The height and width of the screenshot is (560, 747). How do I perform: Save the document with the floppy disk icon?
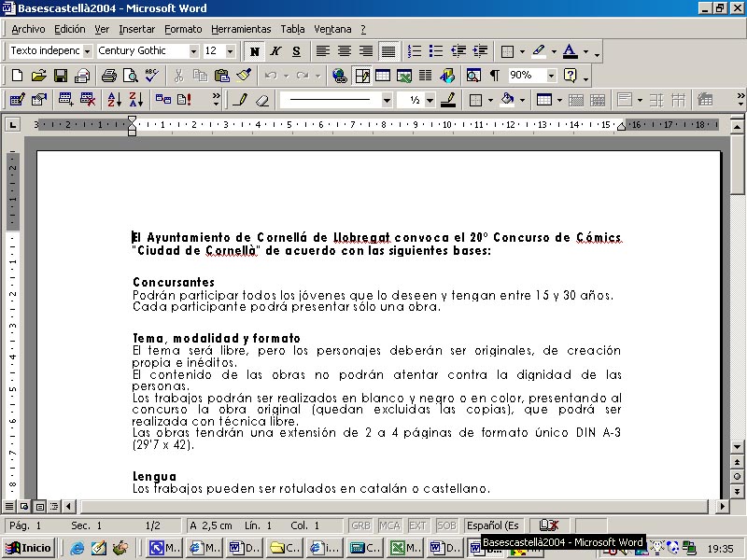(x=61, y=76)
